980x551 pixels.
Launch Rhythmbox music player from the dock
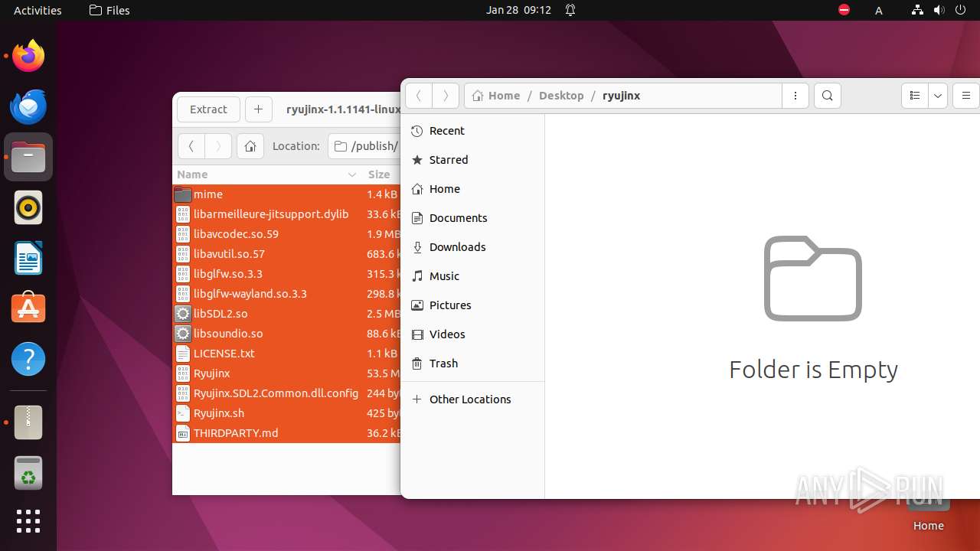click(28, 207)
